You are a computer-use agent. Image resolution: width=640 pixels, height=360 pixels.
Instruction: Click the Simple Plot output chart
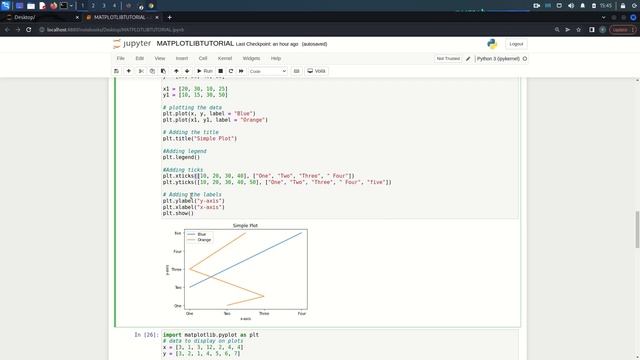point(237,271)
